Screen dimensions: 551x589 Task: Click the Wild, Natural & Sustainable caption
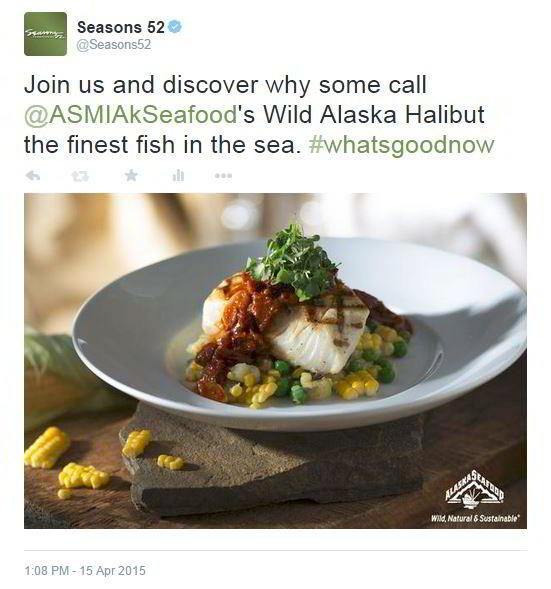[475, 518]
